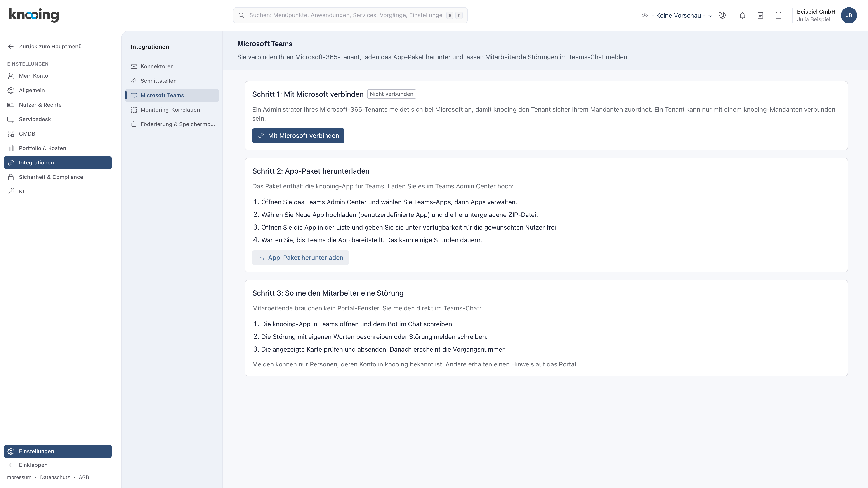Viewport: 868px width, 488px height.
Task: Select the Microsoft Teams submenu item
Action: click(172, 95)
